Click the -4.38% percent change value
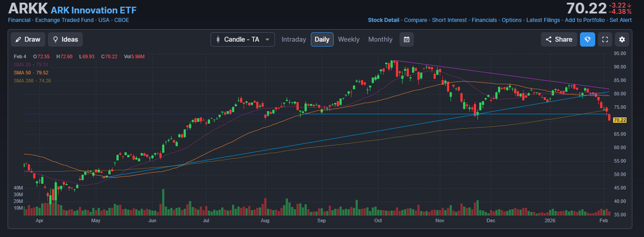 pos(621,11)
